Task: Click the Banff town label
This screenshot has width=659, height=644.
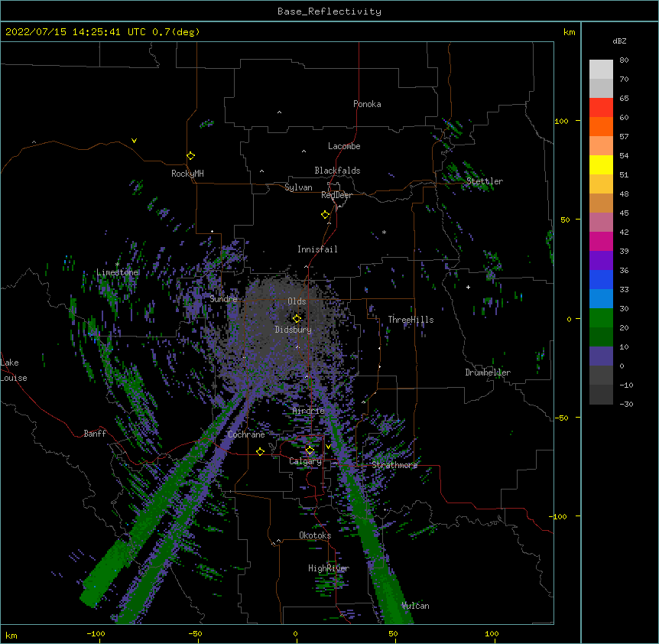Action: [95, 434]
